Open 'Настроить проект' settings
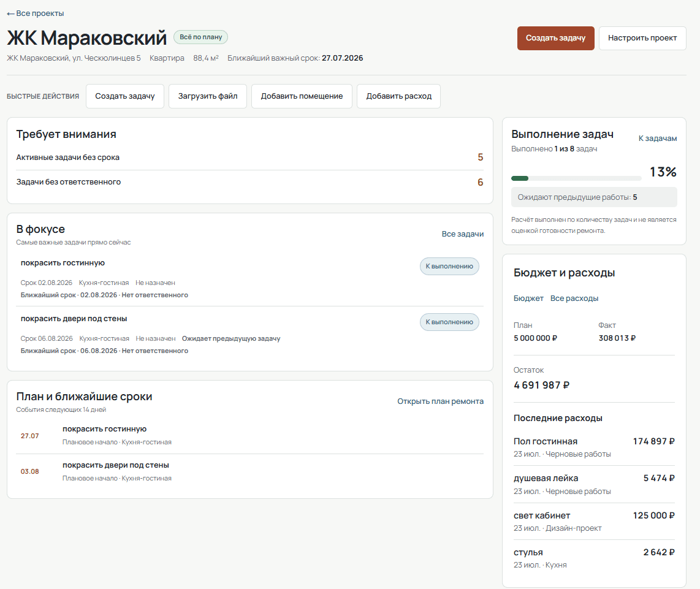The image size is (700, 589). 642,38
